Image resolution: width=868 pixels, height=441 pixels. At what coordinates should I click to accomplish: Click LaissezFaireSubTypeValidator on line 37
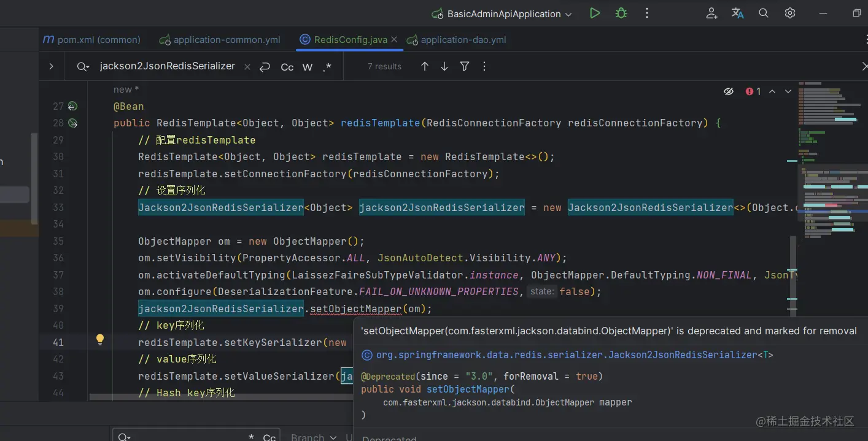[377, 275]
